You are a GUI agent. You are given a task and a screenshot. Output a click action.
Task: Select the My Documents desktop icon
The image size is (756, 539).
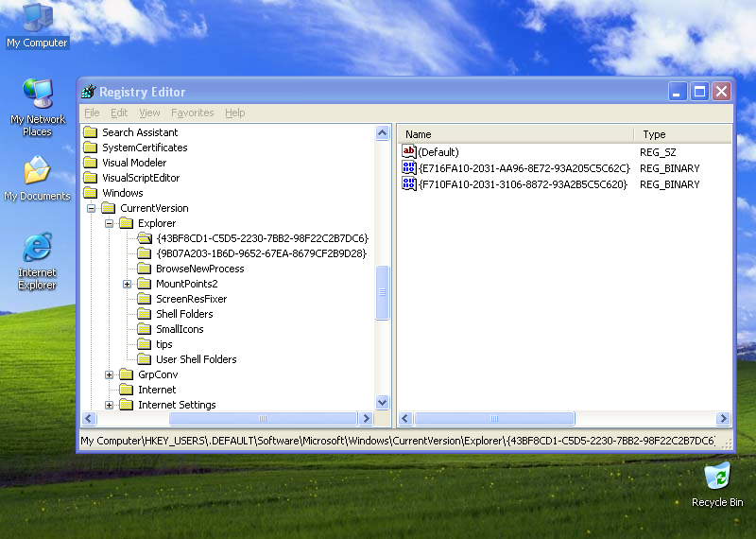point(37,178)
